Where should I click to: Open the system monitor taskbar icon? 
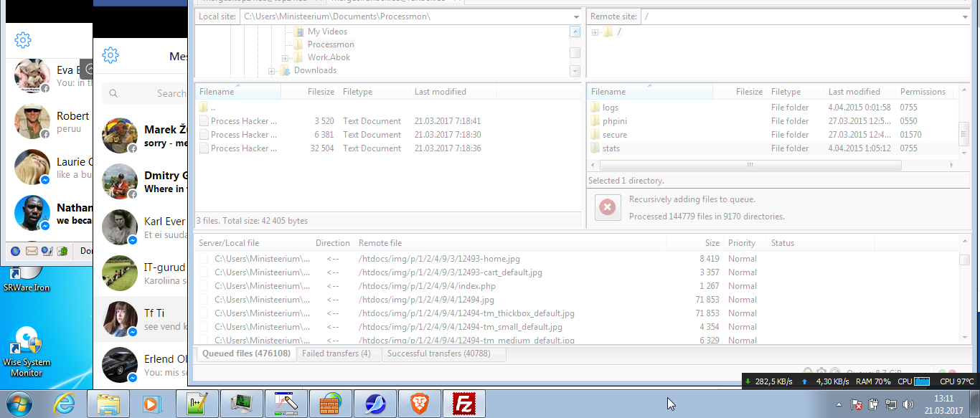tap(241, 404)
